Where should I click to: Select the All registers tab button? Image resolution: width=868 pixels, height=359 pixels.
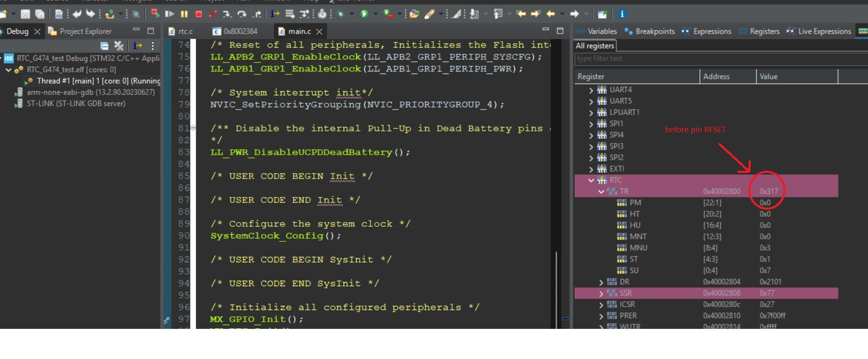[595, 46]
